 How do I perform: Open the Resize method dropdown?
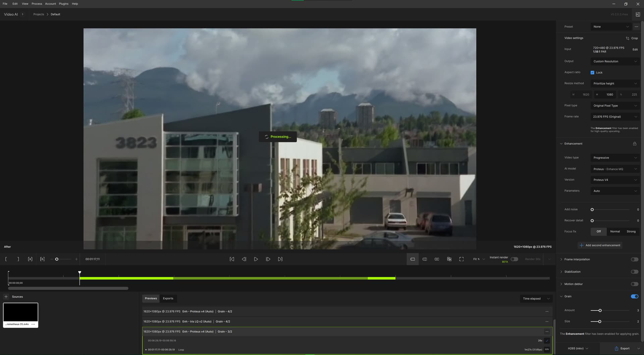pos(615,83)
